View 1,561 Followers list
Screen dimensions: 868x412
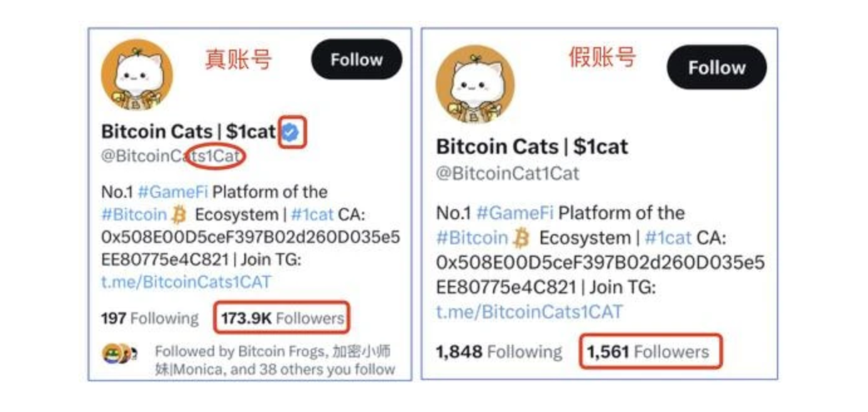tap(647, 352)
